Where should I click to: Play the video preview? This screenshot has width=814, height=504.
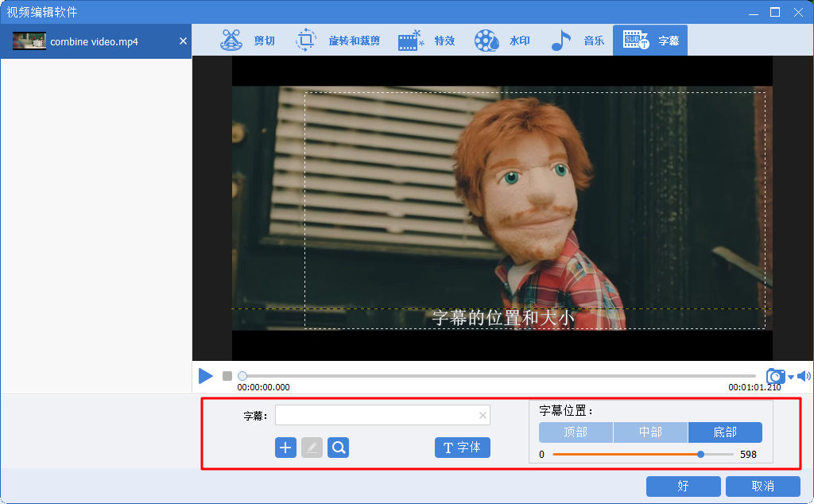pyautogui.click(x=206, y=376)
